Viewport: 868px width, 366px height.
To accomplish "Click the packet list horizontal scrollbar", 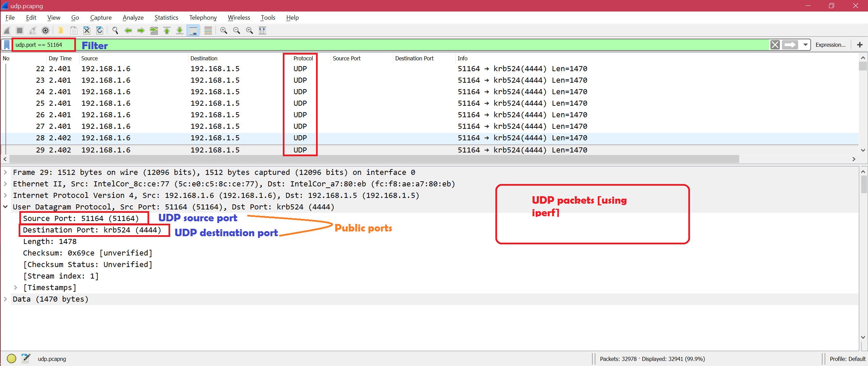I will pos(373,159).
